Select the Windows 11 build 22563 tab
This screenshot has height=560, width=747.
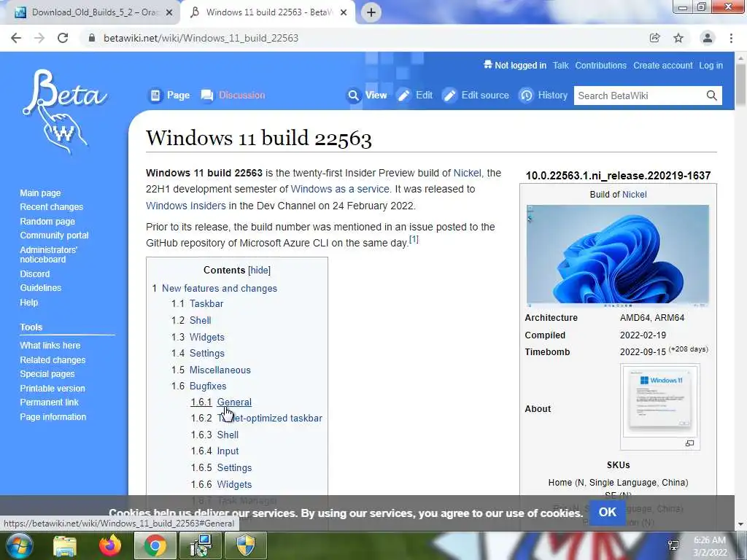pos(267,12)
